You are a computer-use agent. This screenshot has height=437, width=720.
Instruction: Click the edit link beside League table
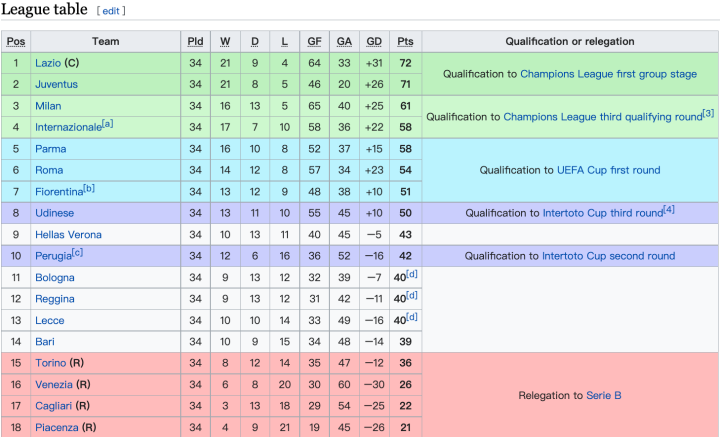point(111,11)
